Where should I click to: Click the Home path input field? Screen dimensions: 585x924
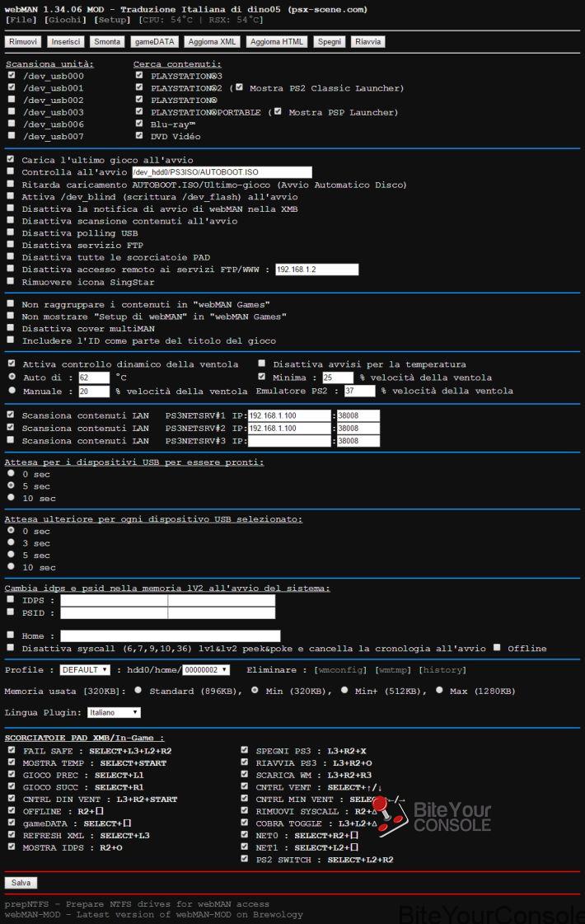click(x=171, y=636)
